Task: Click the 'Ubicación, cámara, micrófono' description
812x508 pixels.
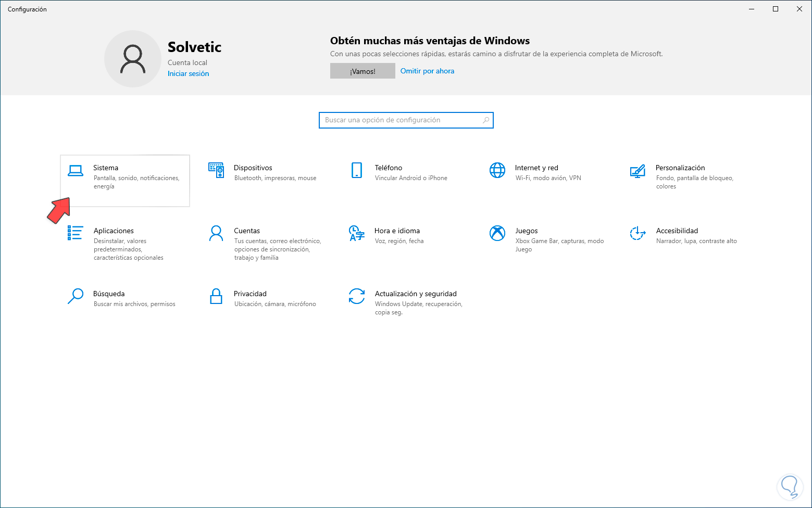Action: pos(275,304)
